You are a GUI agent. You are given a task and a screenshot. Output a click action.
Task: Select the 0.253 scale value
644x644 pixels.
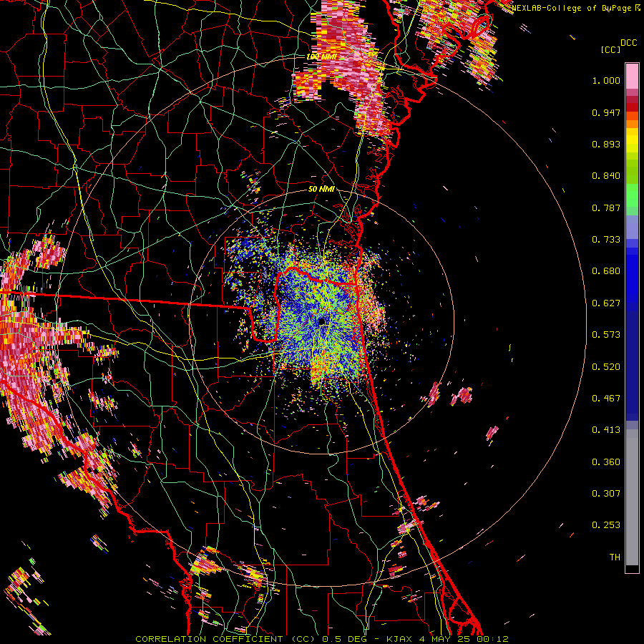click(x=606, y=525)
